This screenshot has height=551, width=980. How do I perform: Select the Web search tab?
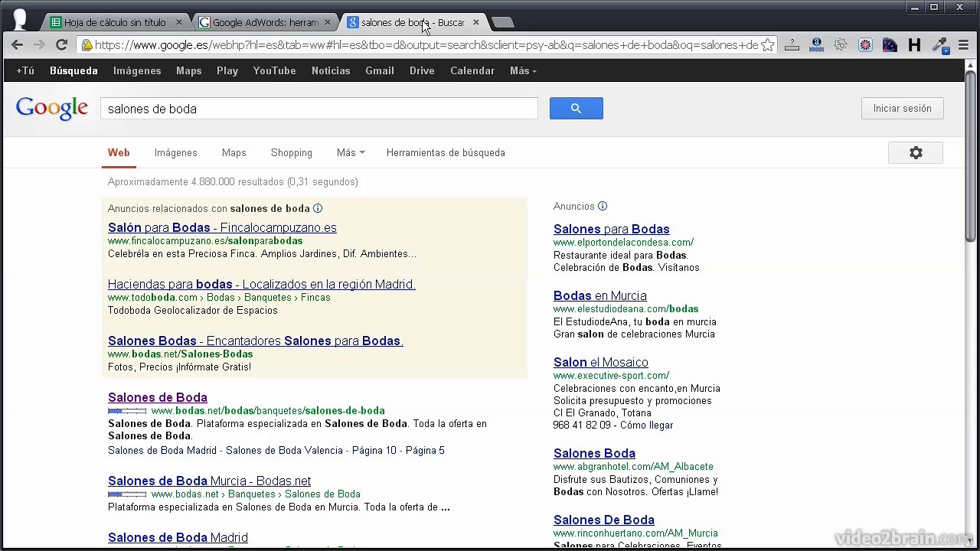[x=119, y=153]
